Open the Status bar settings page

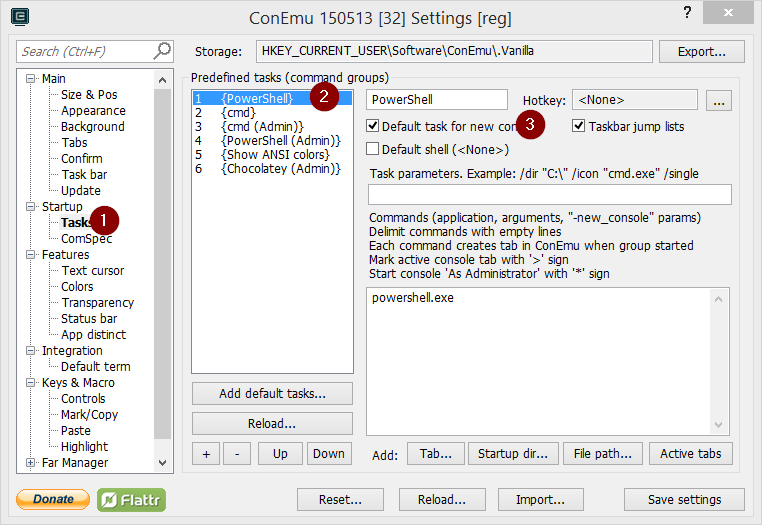point(89,319)
